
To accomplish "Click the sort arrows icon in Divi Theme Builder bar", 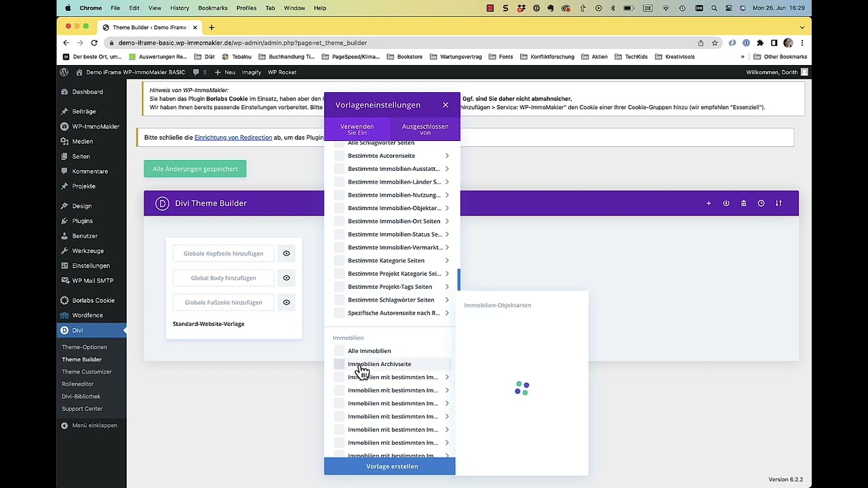I will pos(778,203).
